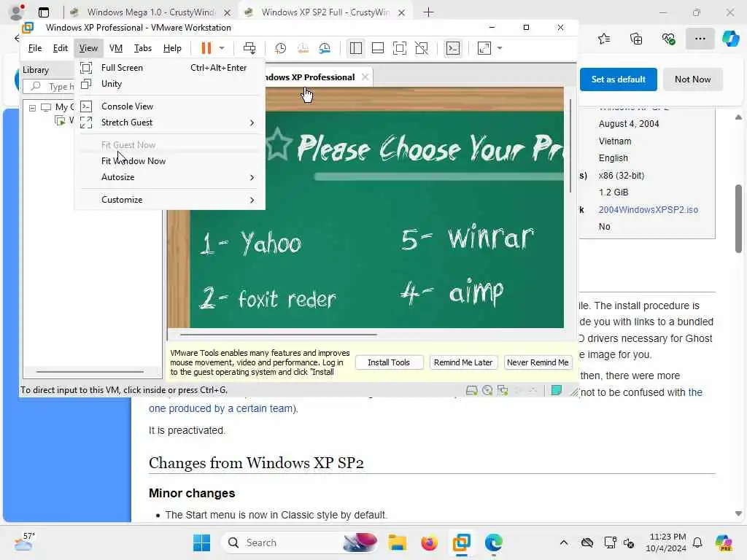Click the Pause VM toolbar icon
Screen dimensions: 747x560
(206, 48)
